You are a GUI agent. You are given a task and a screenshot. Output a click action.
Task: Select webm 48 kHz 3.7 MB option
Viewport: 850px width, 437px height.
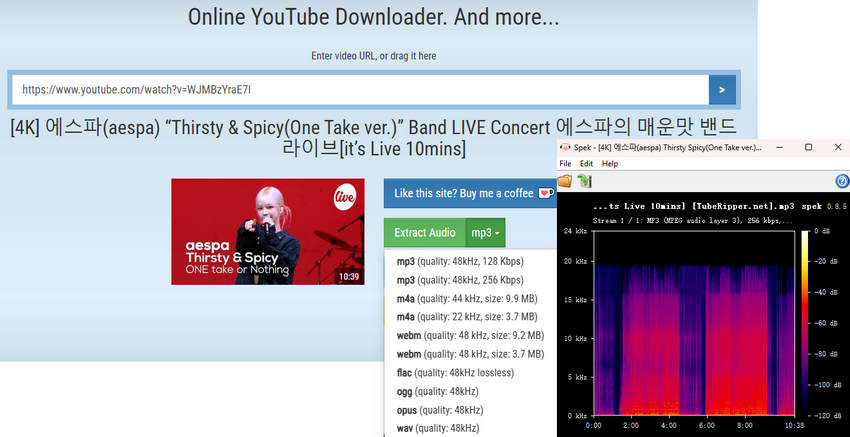coord(471,354)
